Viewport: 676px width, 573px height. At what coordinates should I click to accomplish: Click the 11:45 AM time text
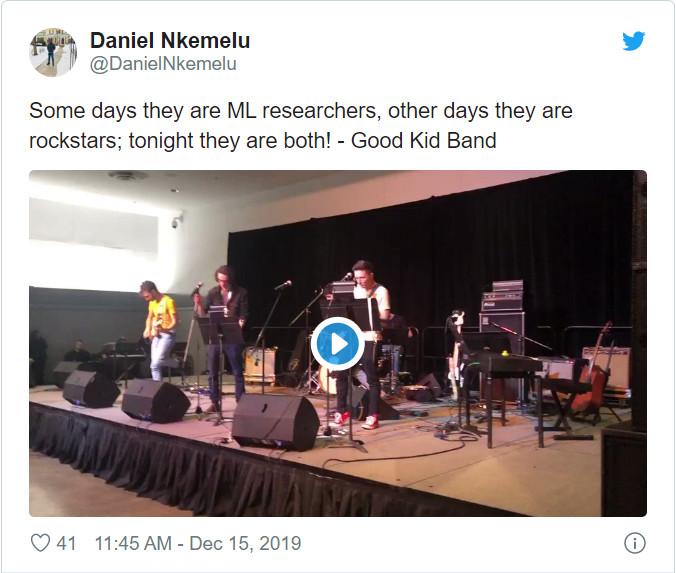133,543
